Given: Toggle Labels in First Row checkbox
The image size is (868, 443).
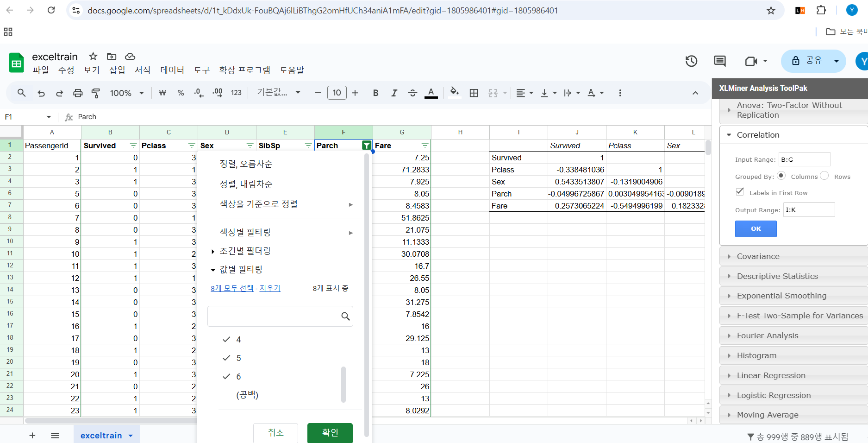Looking at the screenshot, I should (x=740, y=192).
